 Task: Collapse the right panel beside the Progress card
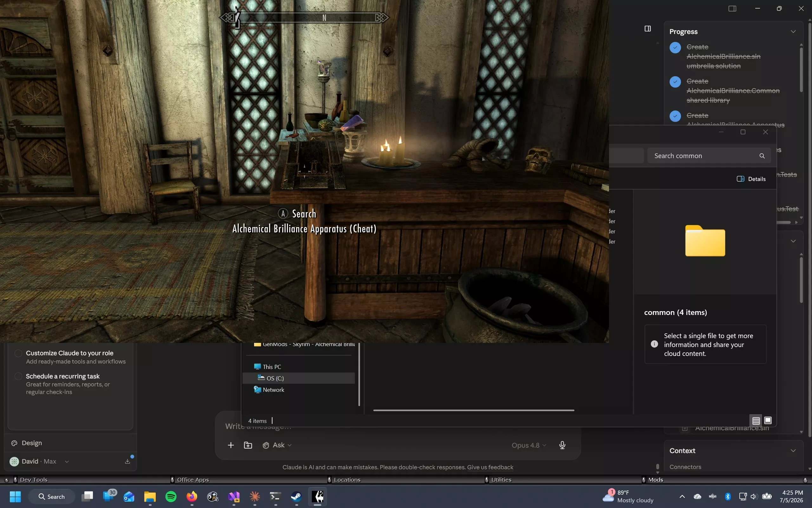[x=648, y=29]
